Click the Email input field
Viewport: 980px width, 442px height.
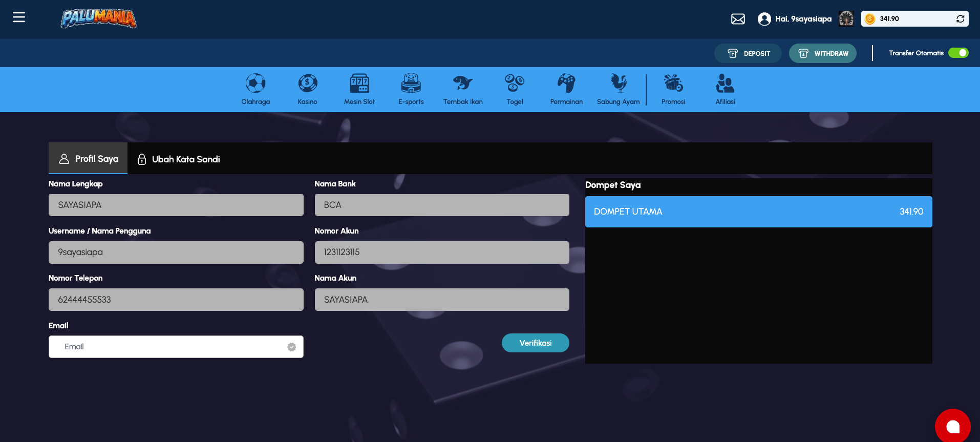(x=176, y=347)
